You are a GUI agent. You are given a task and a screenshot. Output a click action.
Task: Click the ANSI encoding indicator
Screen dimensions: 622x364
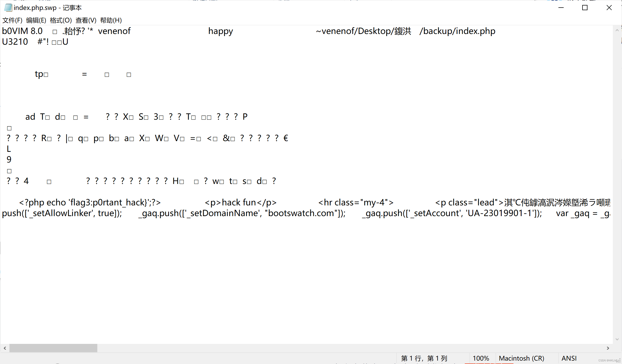point(569,358)
